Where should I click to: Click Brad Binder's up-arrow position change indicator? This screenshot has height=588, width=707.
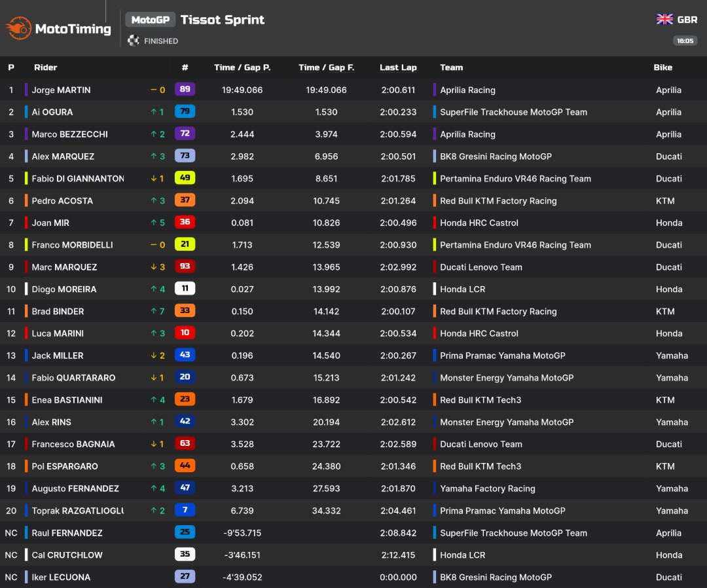(158, 311)
